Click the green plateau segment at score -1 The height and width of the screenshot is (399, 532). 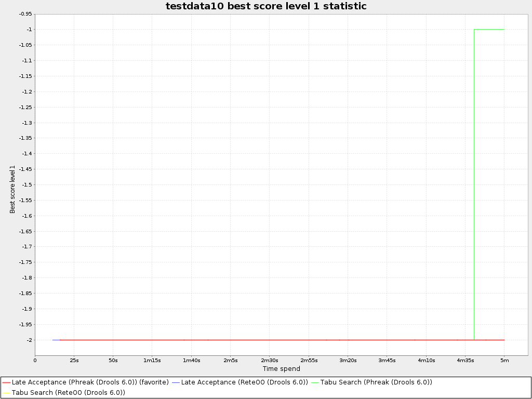click(x=489, y=30)
